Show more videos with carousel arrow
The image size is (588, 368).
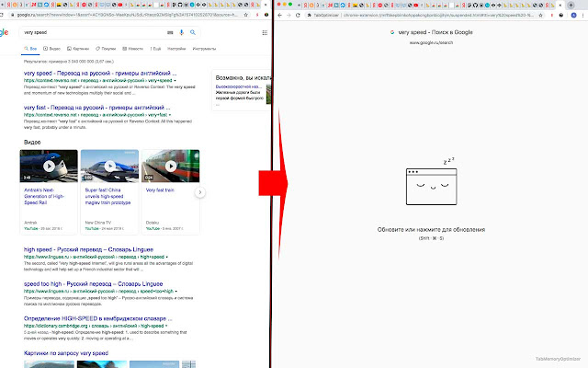(200, 192)
